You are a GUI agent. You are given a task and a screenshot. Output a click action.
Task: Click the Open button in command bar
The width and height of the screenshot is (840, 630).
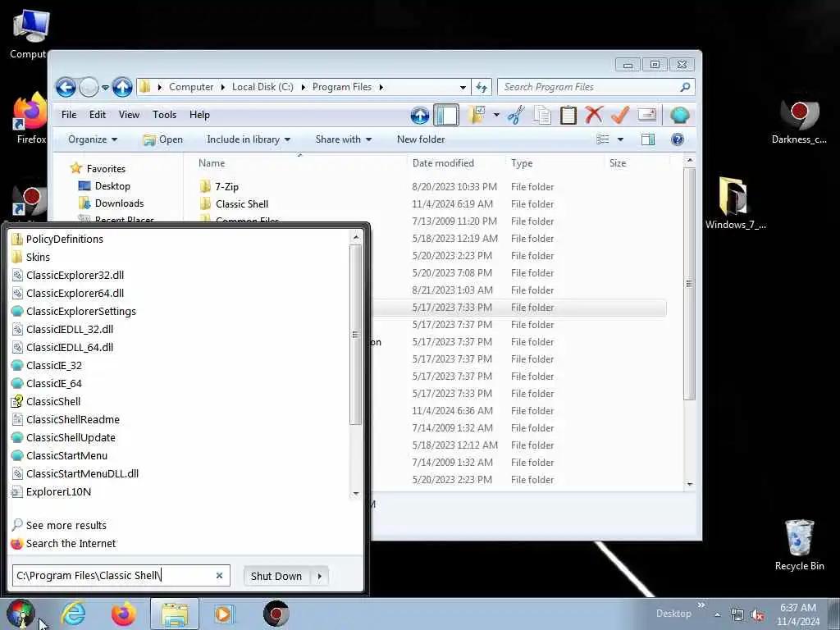pyautogui.click(x=163, y=139)
